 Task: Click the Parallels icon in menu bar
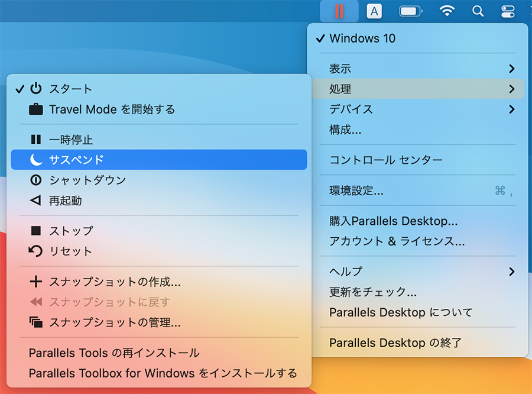tap(339, 11)
